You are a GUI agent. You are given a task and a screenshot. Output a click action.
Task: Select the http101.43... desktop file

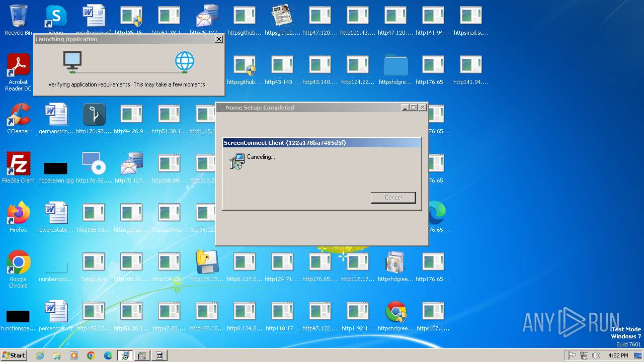tap(358, 20)
